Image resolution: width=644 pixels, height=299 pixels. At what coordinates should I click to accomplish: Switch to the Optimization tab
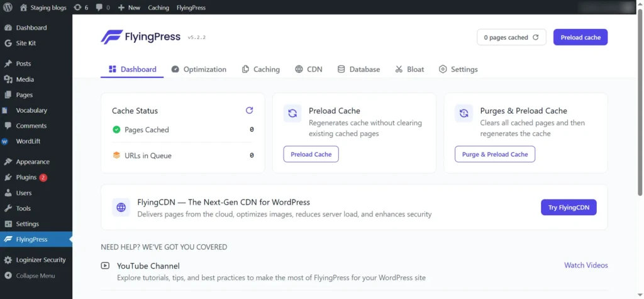(199, 69)
